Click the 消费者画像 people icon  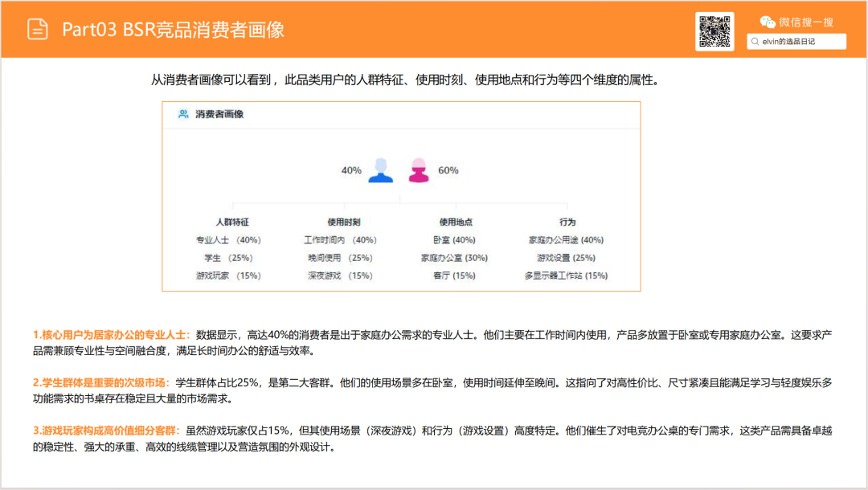[183, 114]
